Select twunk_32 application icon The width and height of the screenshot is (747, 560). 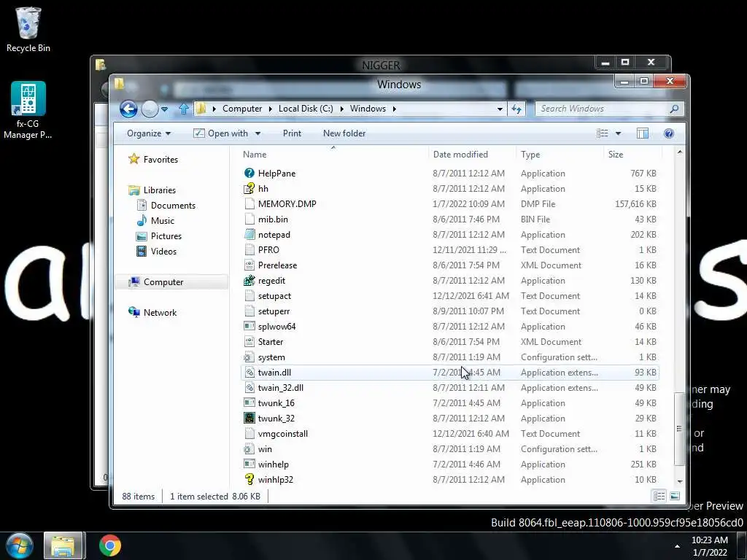pyautogui.click(x=249, y=418)
